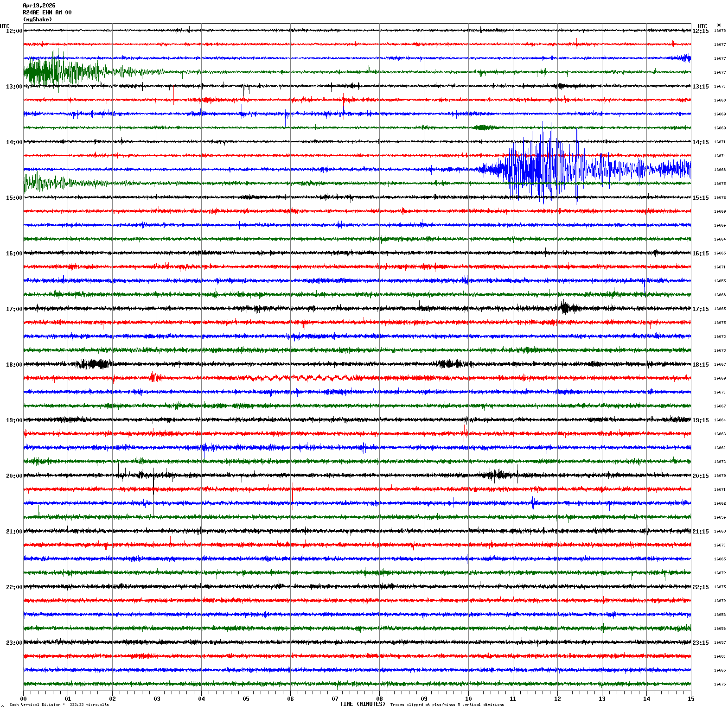Viewport: 728px width, 711px height.
Task: Click the left-side 22:00 time label
Action: (x=14, y=587)
